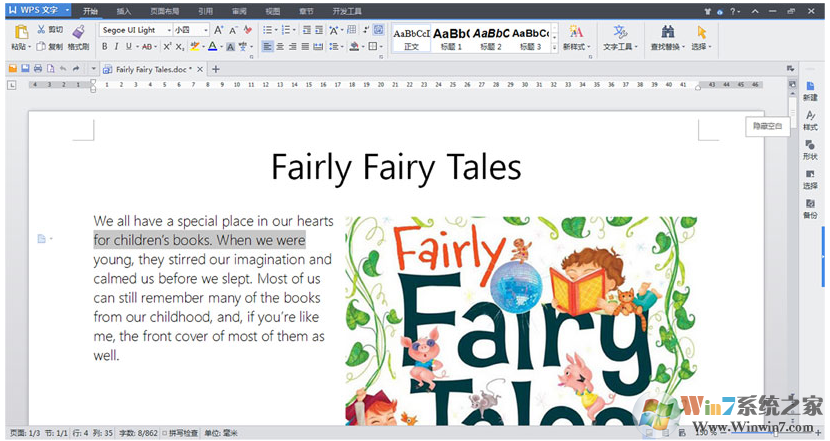830x441 pixels.
Task: Click the red font color swatch
Action: [x=212, y=47]
